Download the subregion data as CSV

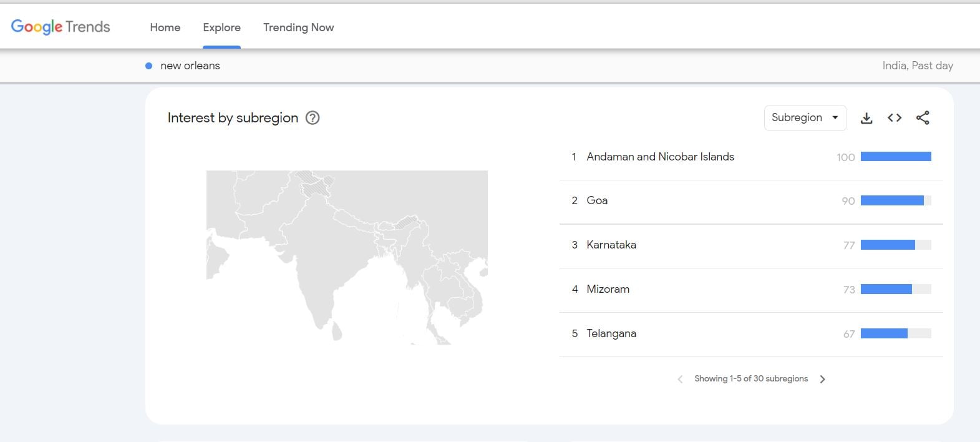coord(866,118)
